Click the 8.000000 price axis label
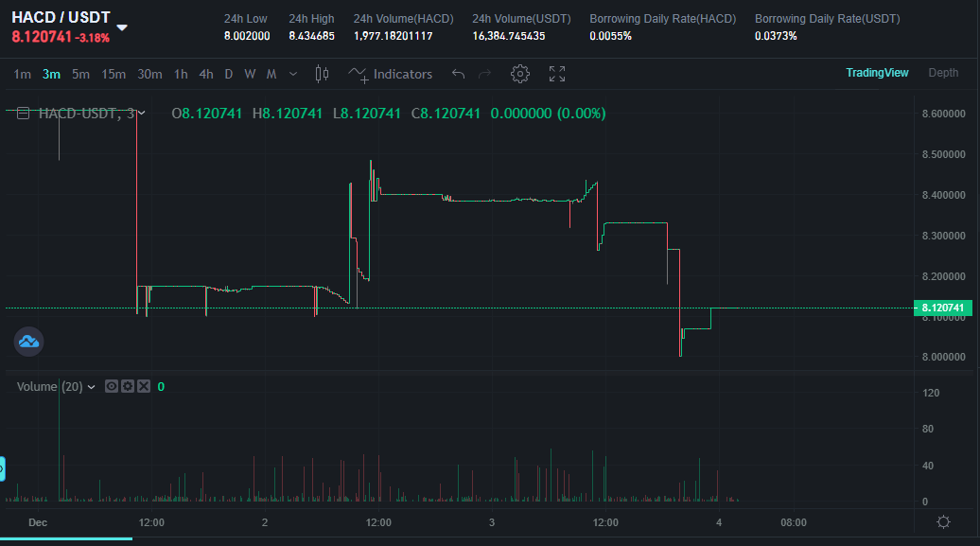980x546 pixels. click(x=943, y=357)
